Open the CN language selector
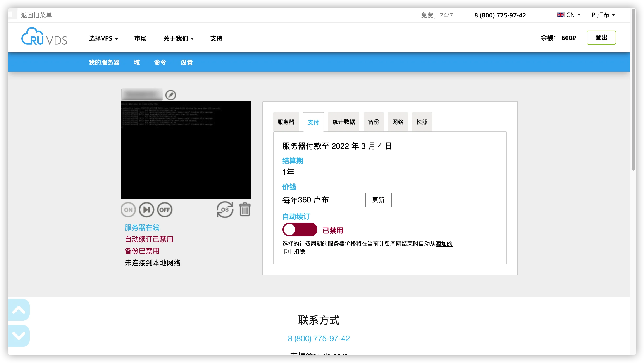This screenshot has height=363, width=644. [x=569, y=15]
